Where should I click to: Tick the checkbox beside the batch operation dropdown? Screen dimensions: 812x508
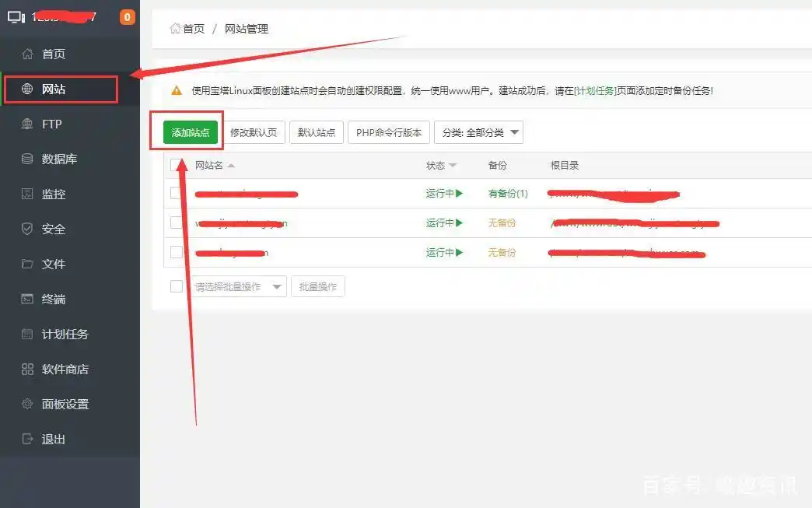177,286
